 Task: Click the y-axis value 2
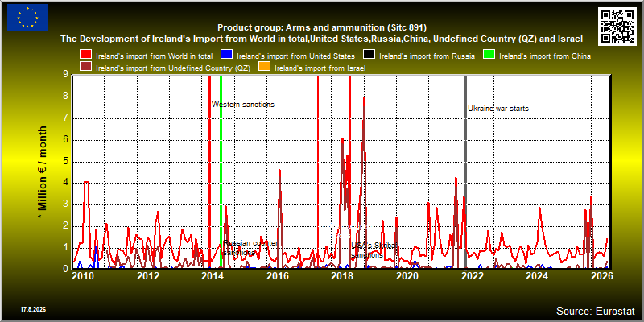[x=65, y=226]
